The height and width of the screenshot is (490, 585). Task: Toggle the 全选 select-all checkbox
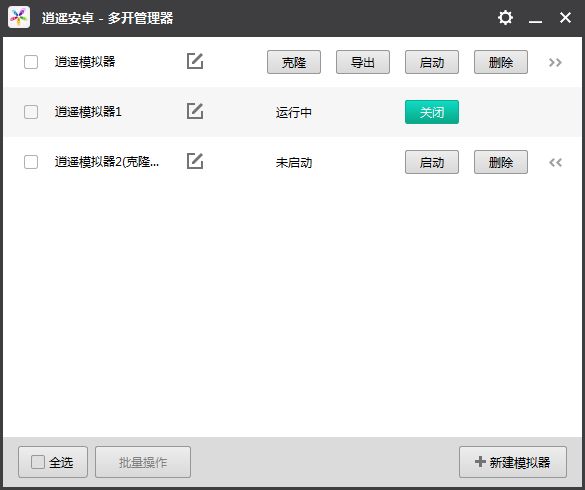(38, 462)
